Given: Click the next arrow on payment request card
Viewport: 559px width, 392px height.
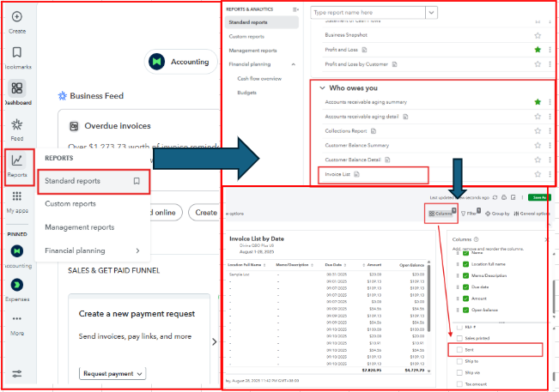Looking at the screenshot, I should (214, 341).
